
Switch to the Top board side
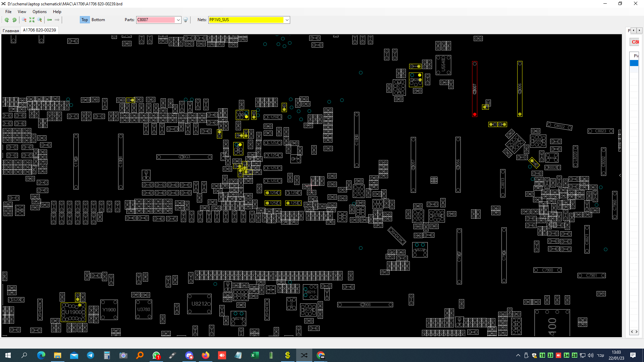pyautogui.click(x=85, y=20)
